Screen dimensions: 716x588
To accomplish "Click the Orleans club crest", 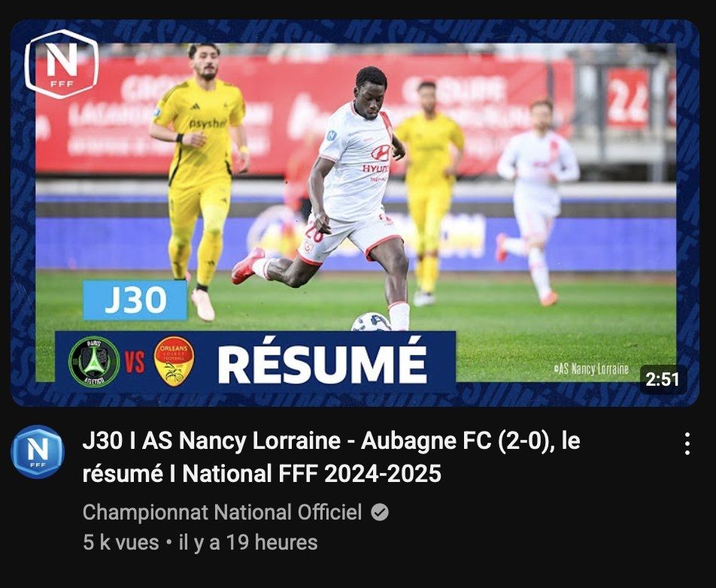I will click(174, 361).
